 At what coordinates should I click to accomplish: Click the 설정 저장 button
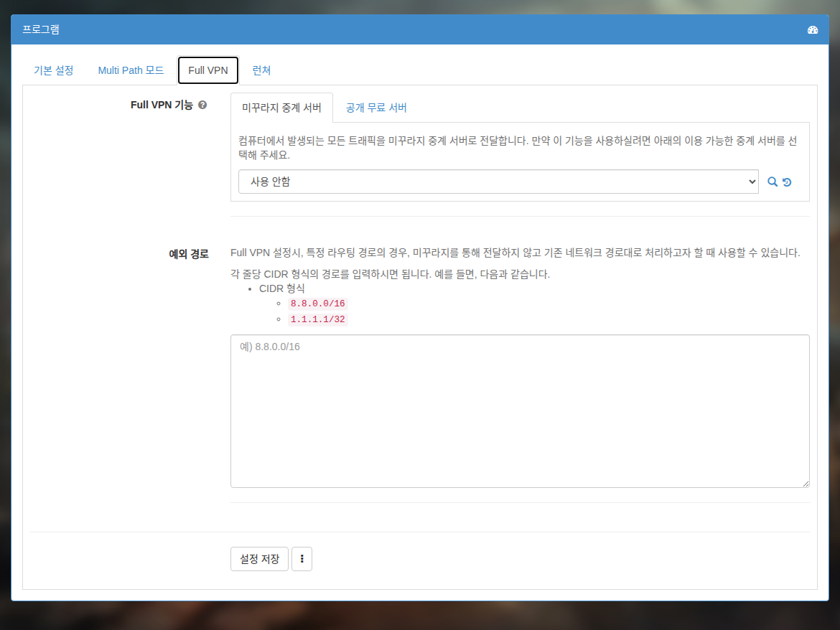pyautogui.click(x=259, y=559)
